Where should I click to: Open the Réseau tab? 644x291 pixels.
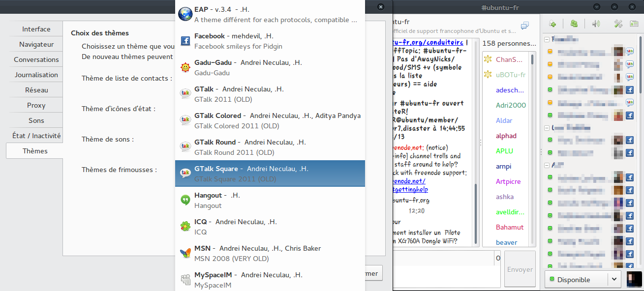(36, 90)
